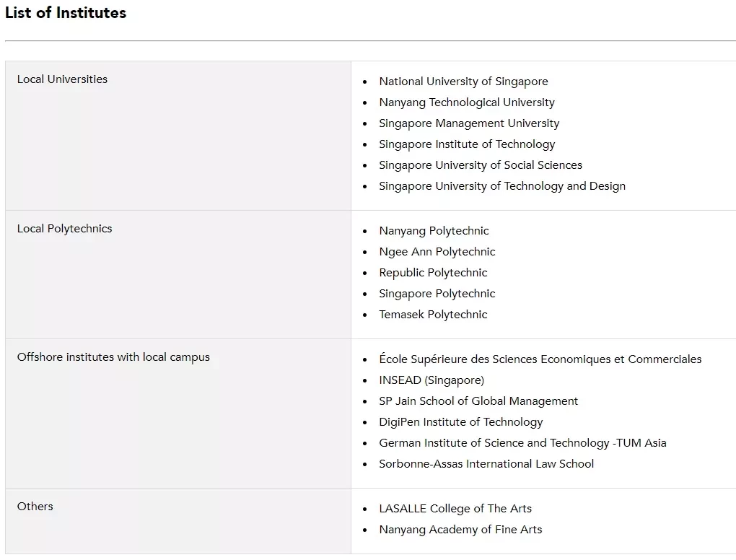Click Ngee Ann Polytechnic entry

[437, 252]
